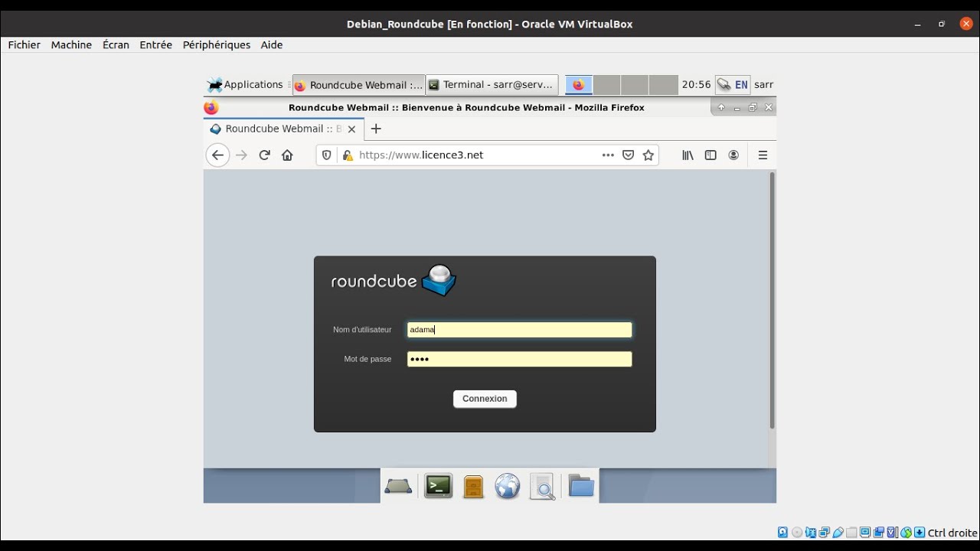Click VirtualBox CPU virtualization status icon
This screenshot has width=980, height=551.
(893, 533)
